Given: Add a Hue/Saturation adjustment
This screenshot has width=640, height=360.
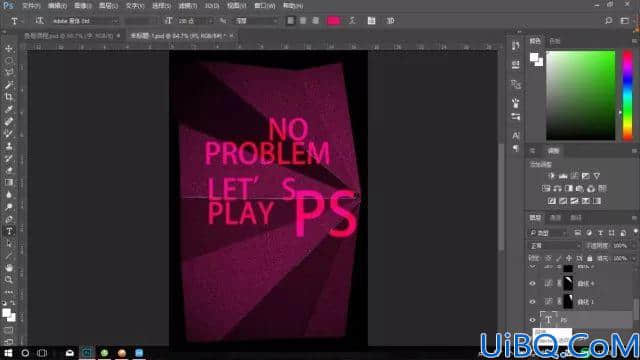Looking at the screenshot, I should [546, 189].
